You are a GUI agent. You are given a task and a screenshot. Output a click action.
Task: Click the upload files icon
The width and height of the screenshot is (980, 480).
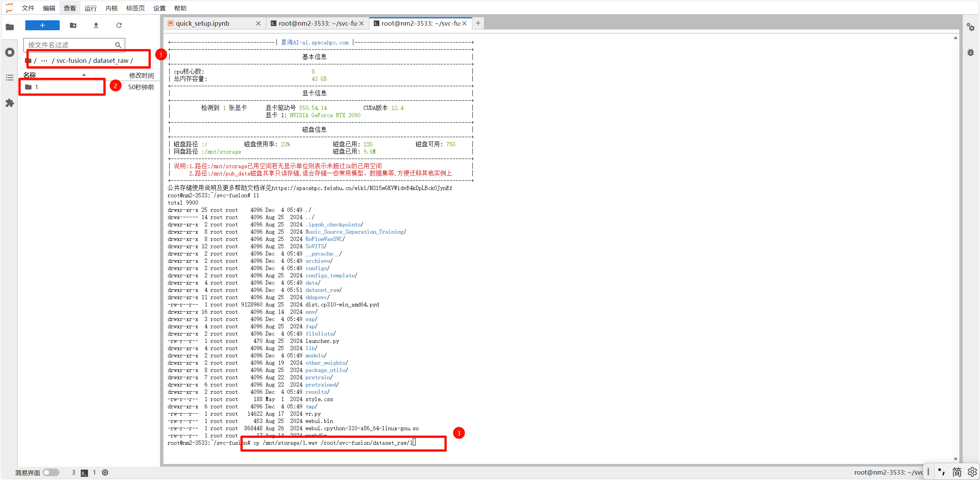click(x=96, y=25)
